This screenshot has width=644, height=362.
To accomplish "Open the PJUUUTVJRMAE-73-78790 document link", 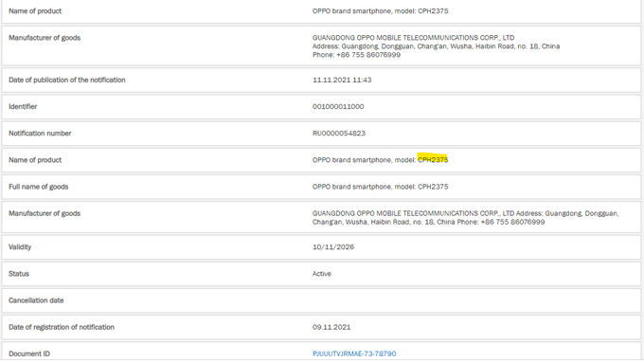I will point(354,353).
